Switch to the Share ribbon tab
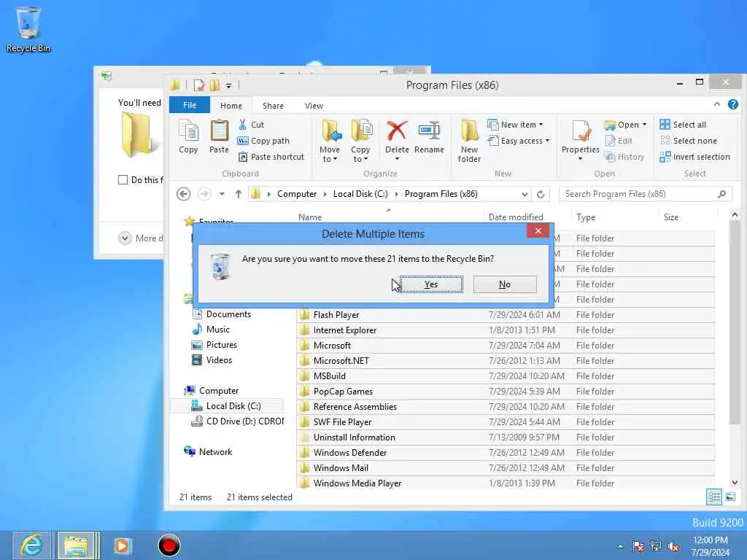 pyautogui.click(x=273, y=106)
